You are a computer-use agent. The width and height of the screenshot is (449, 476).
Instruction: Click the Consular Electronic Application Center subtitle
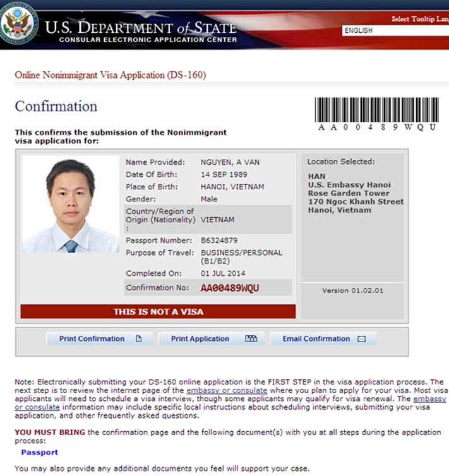148,40
